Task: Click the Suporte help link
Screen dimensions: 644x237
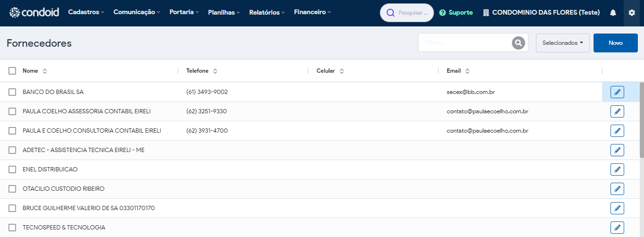Action: [x=456, y=13]
